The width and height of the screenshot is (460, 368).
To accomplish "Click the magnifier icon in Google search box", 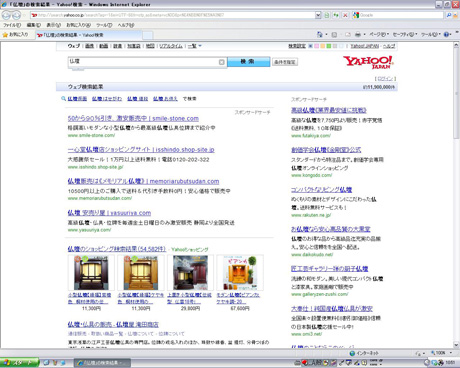I will [x=449, y=15].
